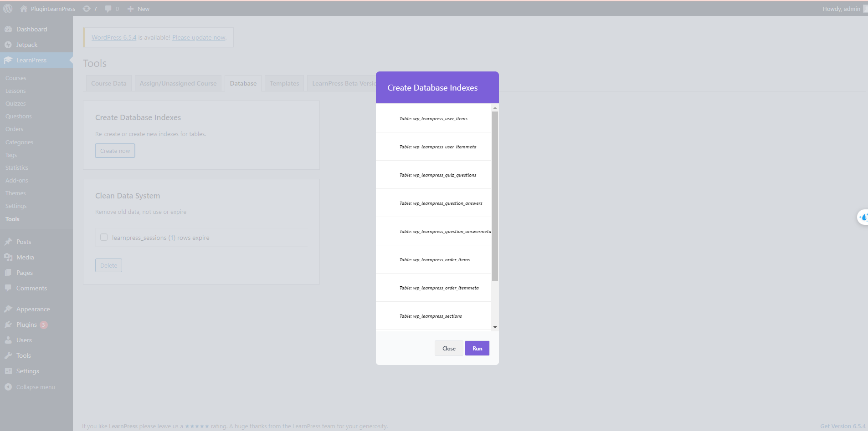Viewport: 868px width, 431px height.
Task: Click the Collapse menu arrow icon
Action: click(x=8, y=387)
